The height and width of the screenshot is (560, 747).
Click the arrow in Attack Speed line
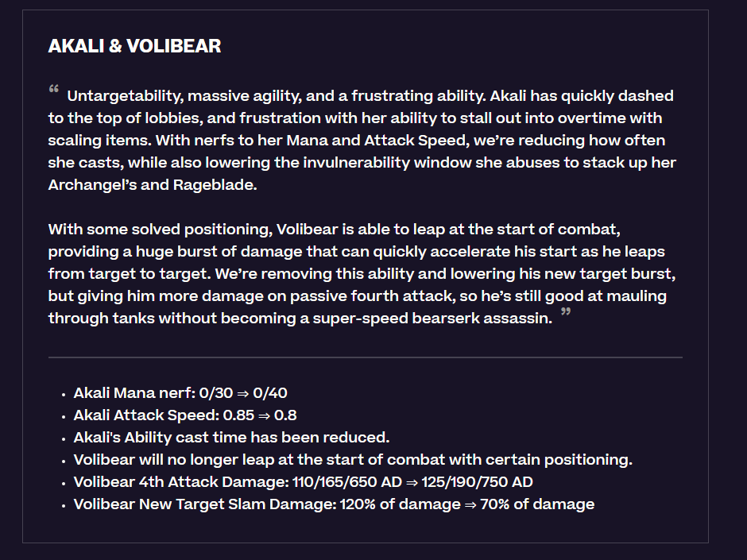265,415
